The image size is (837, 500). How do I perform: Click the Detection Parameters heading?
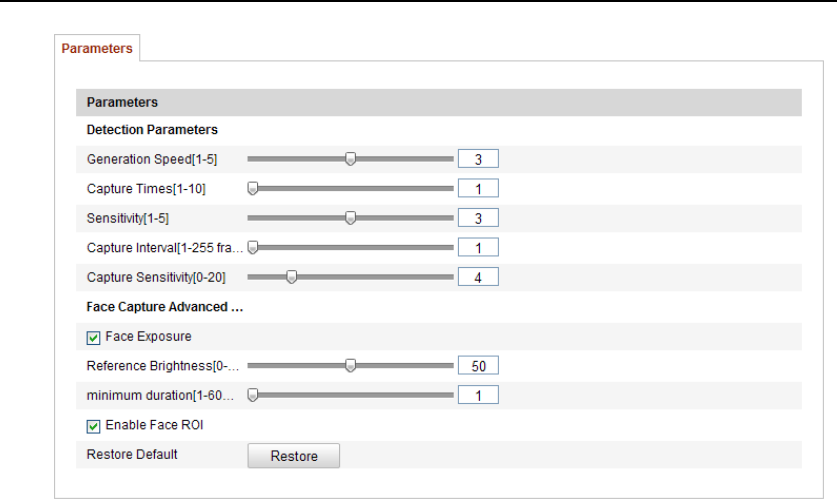click(152, 130)
